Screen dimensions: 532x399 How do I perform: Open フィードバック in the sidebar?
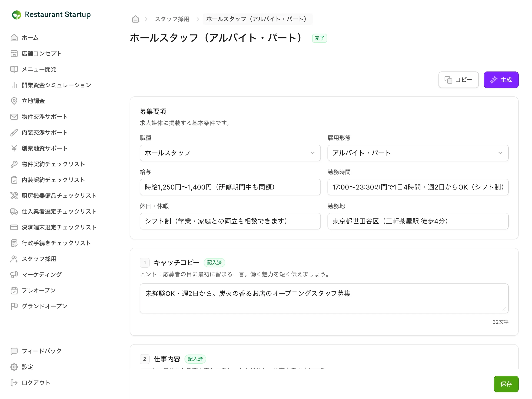pyautogui.click(x=42, y=351)
